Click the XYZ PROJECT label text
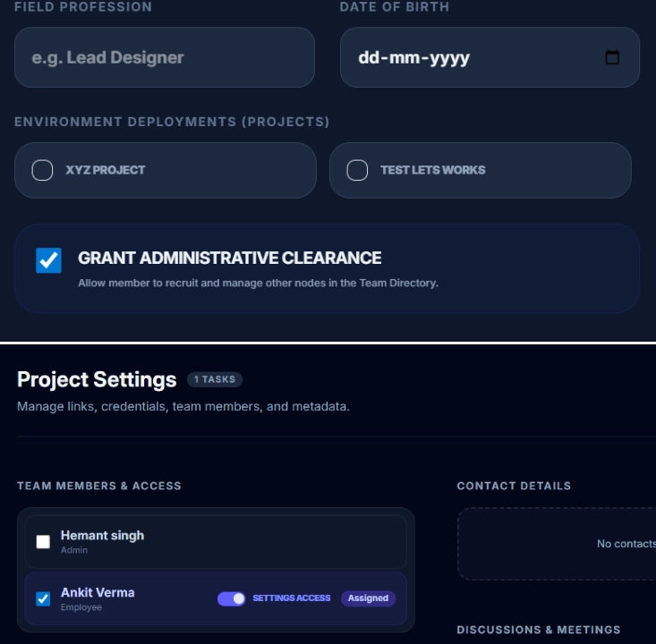The width and height of the screenshot is (656, 644). point(105,170)
